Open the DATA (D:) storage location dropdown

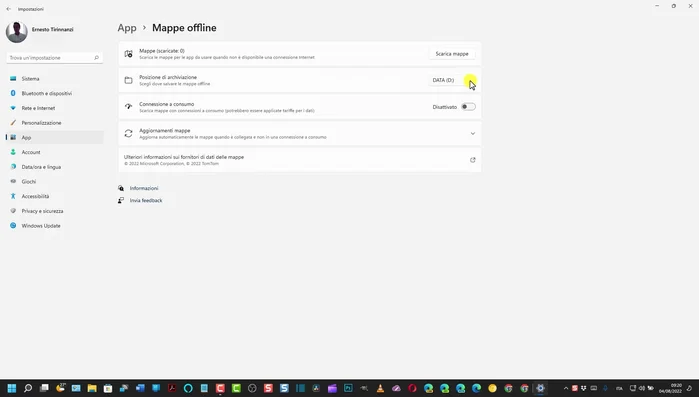pyautogui.click(x=452, y=80)
